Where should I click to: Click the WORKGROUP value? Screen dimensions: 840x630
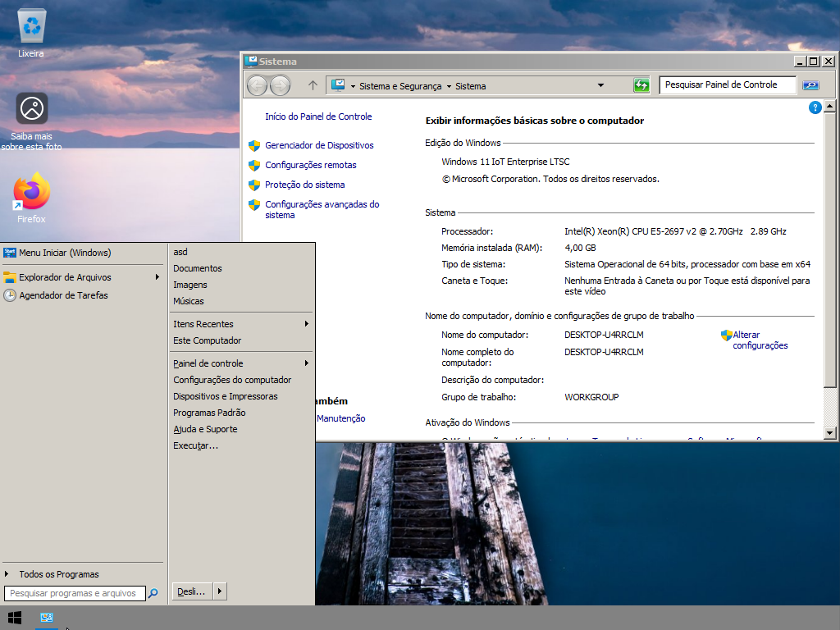click(591, 397)
